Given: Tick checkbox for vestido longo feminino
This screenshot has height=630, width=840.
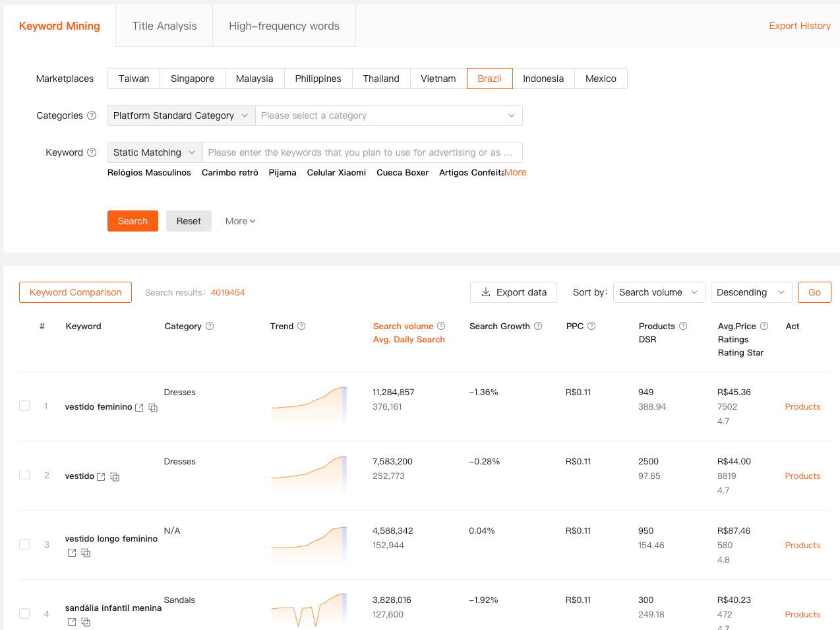Looking at the screenshot, I should (24, 544).
